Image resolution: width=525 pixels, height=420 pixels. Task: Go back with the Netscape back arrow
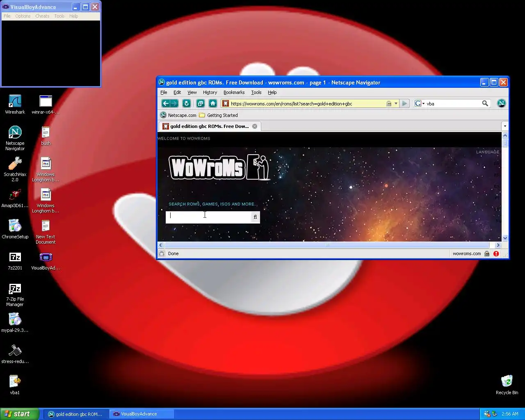165,103
